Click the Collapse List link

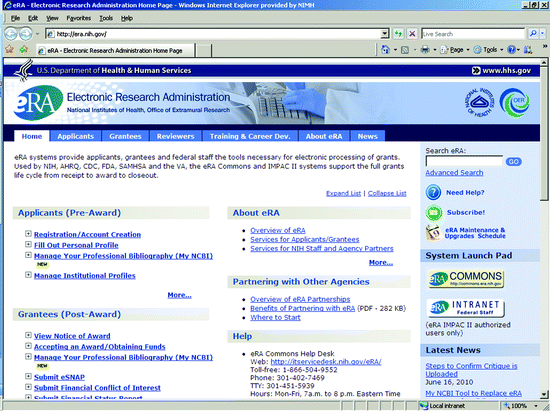click(387, 193)
